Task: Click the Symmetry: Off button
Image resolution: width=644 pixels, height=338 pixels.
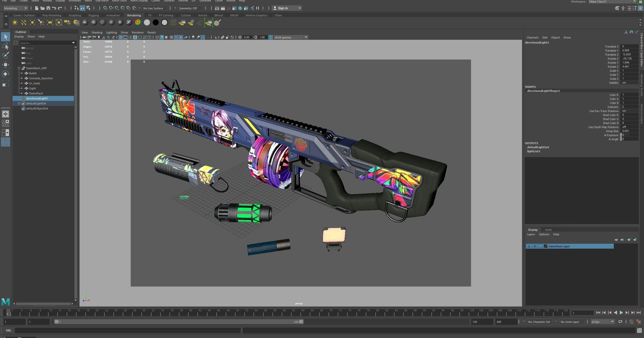Action: click(x=190, y=8)
